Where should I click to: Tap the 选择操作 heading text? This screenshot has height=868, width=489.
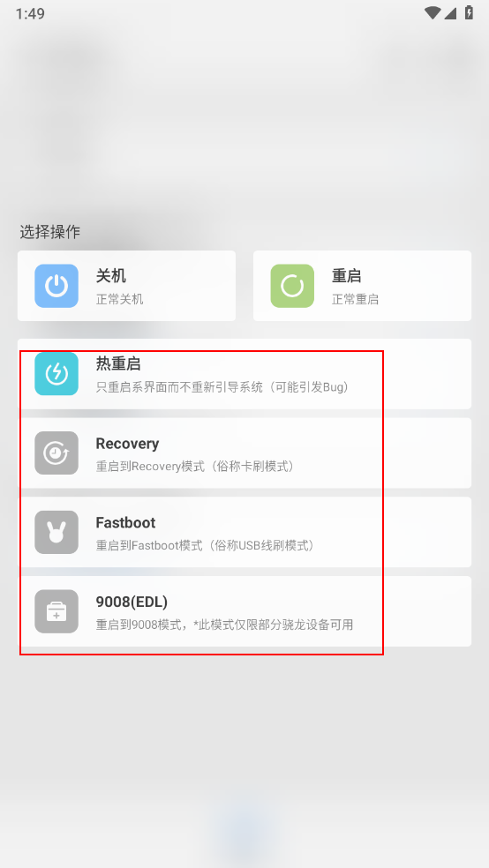tap(49, 231)
